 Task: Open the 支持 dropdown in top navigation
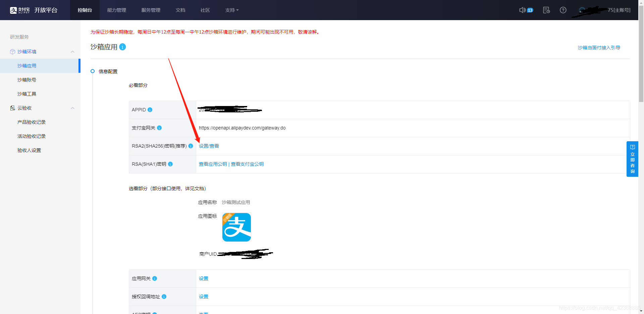pyautogui.click(x=232, y=10)
